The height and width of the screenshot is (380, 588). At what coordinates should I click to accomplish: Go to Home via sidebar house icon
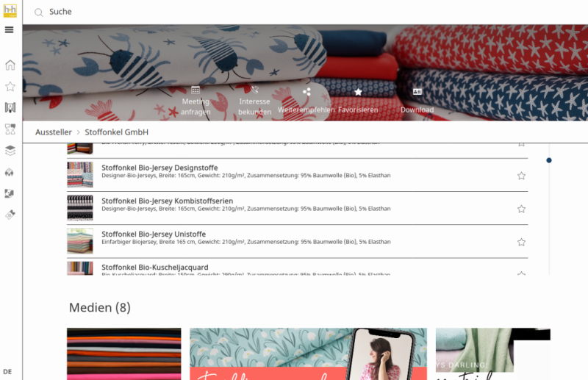pyautogui.click(x=10, y=65)
